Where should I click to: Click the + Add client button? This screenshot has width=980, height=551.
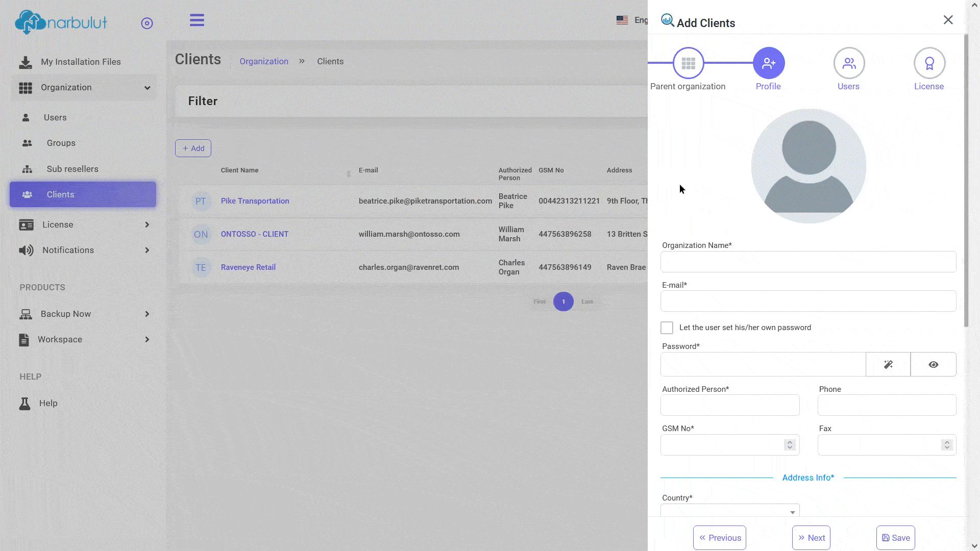[x=193, y=148]
